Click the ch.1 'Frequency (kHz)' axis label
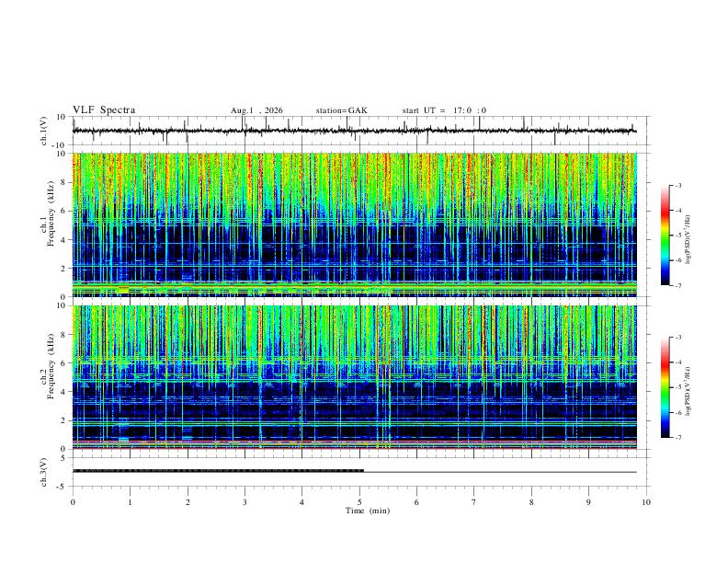Image resolution: width=728 pixels, height=563 pixels. tap(51, 213)
